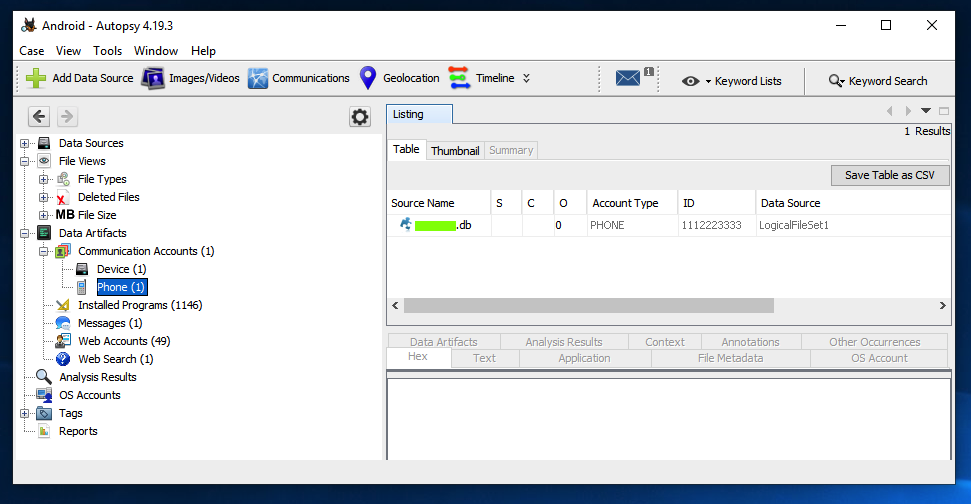Click the green plus Add Data Source icon
Screen dimensions: 971x504
click(36, 78)
